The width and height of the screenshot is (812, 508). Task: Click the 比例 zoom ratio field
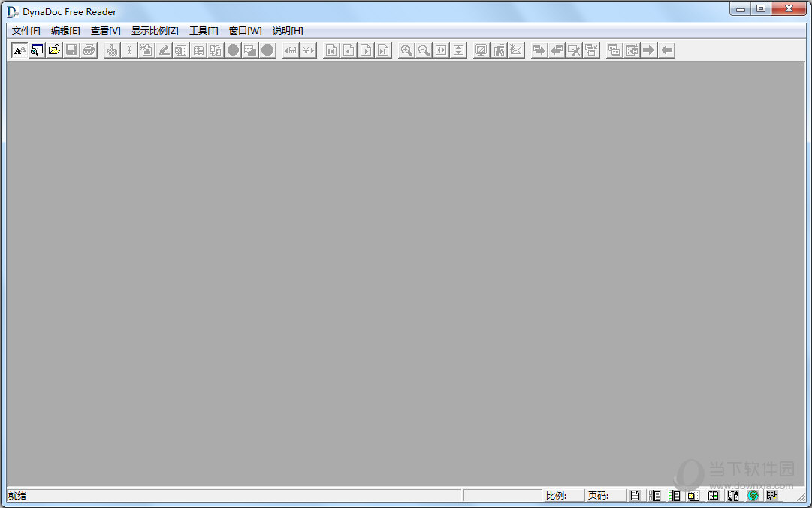(x=564, y=496)
